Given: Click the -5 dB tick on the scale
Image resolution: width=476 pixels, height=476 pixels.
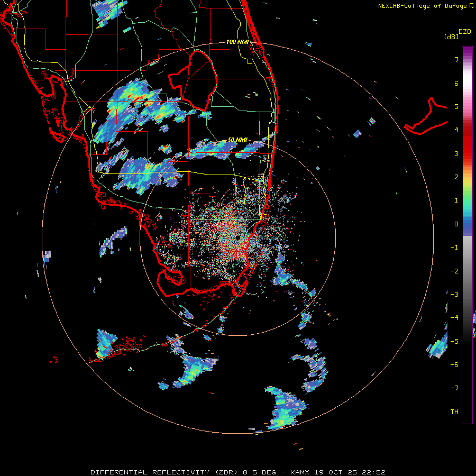Looking at the screenshot, I should tap(454, 342).
